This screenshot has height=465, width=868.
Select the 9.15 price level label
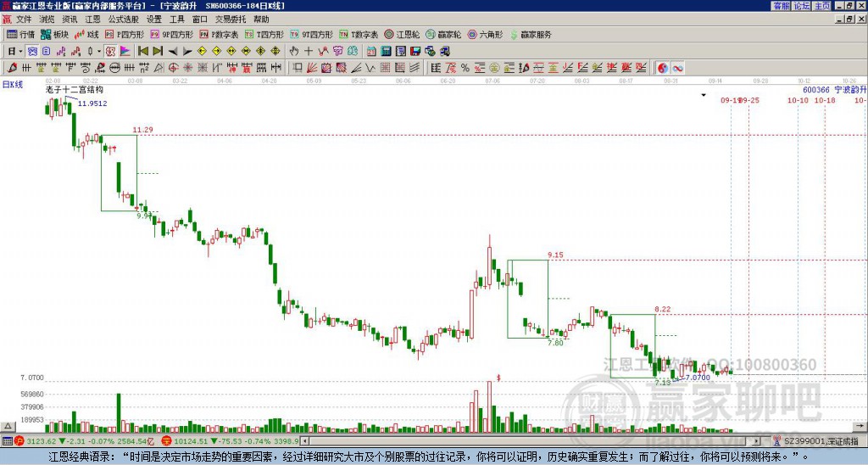click(556, 255)
